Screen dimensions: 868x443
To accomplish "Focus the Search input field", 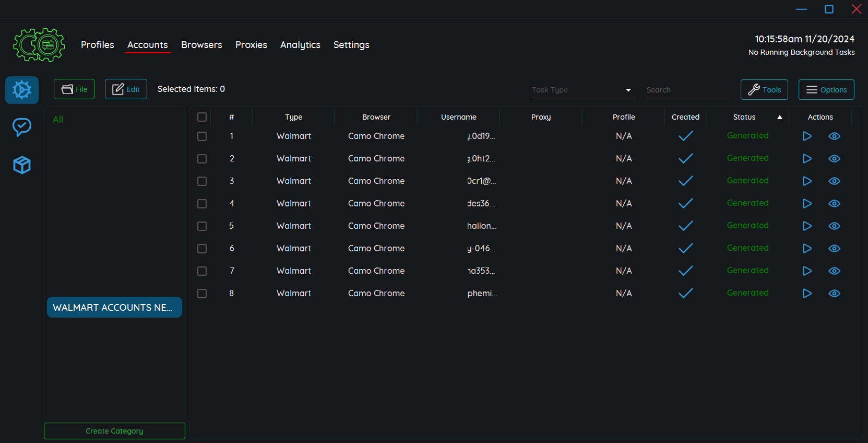I will (687, 90).
